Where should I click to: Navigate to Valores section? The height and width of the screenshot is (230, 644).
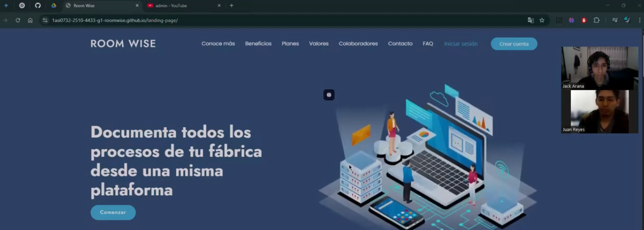(319, 43)
